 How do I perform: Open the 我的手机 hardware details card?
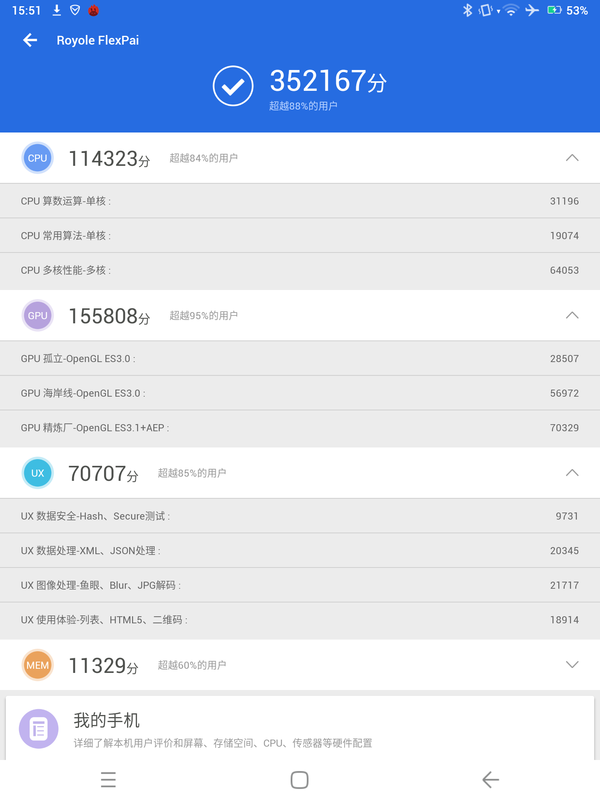pos(300,728)
